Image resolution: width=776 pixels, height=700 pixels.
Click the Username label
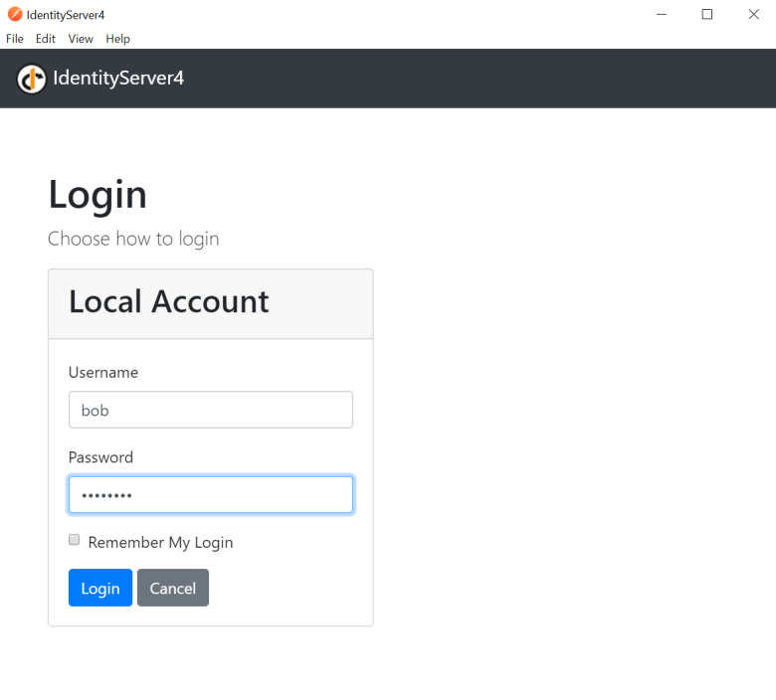(103, 373)
